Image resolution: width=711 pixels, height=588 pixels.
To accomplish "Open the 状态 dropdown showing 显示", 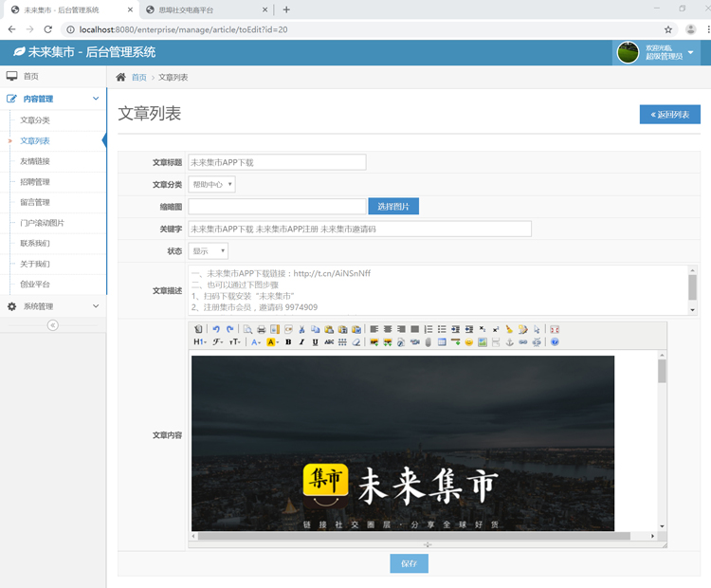I will tap(209, 251).
